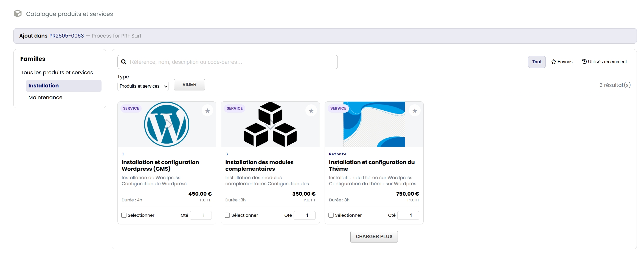Screen dimensions: 644x271
Task: Click the CHARGER PLUS button
Action: (374, 237)
